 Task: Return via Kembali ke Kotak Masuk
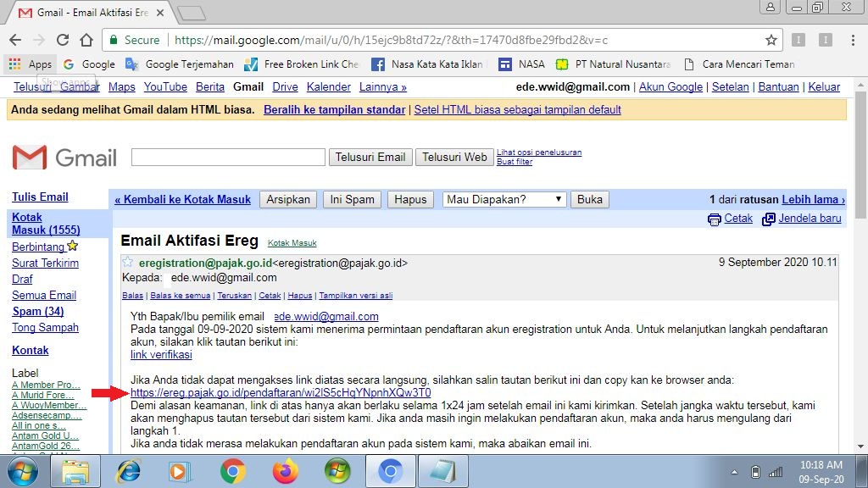coord(183,199)
